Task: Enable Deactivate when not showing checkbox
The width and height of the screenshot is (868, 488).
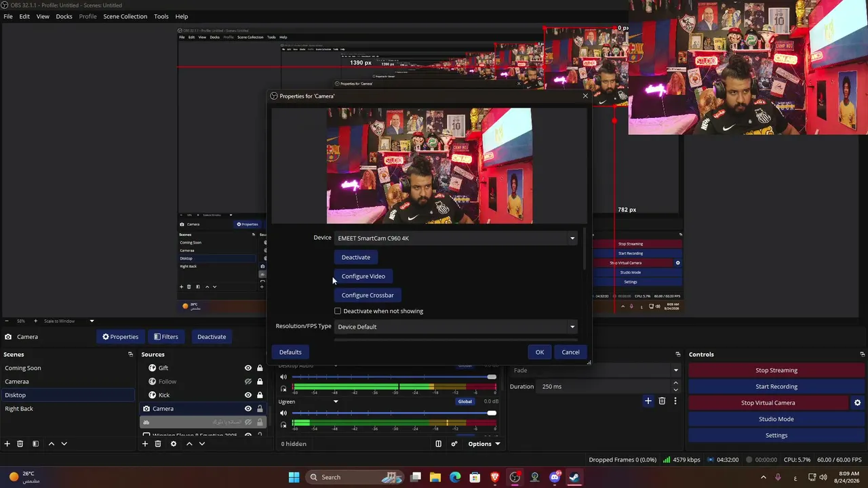Action: [338, 311]
